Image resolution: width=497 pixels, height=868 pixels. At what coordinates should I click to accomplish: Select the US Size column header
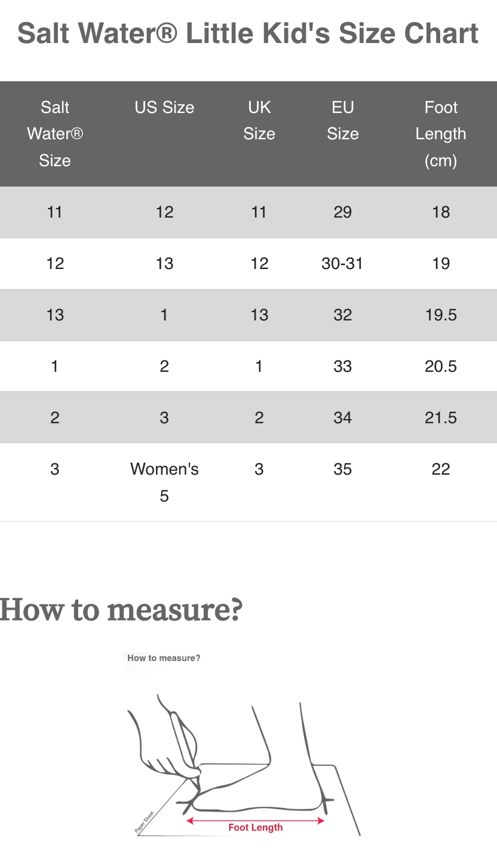pos(164,108)
